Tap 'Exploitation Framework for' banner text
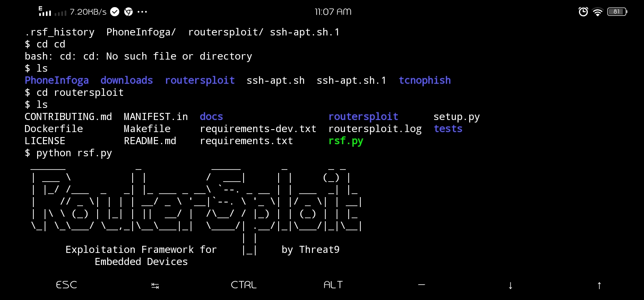The image size is (644, 300). pos(141,250)
